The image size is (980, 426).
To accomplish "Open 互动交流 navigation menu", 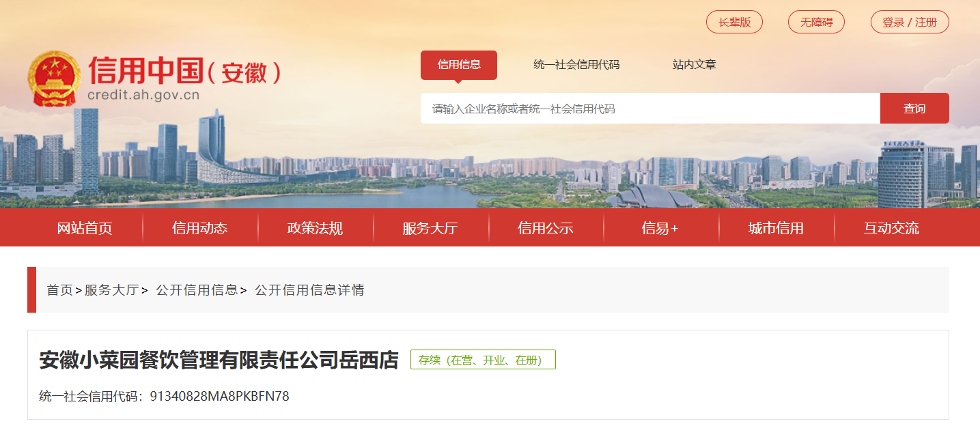I will [x=891, y=228].
